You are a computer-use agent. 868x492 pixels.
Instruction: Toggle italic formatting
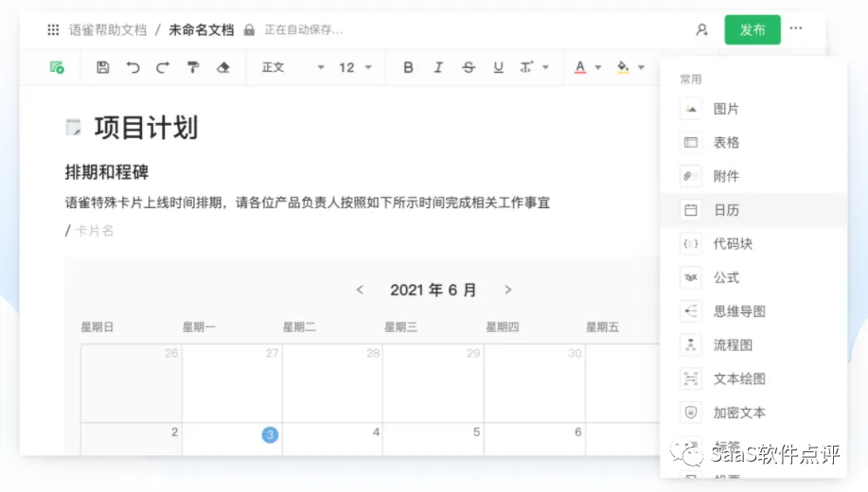click(438, 67)
